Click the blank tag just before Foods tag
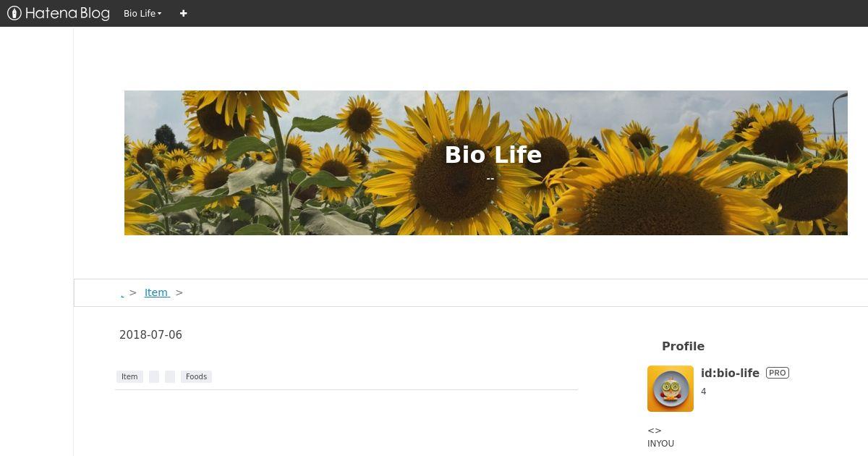Image resolution: width=868 pixels, height=456 pixels. (x=170, y=376)
